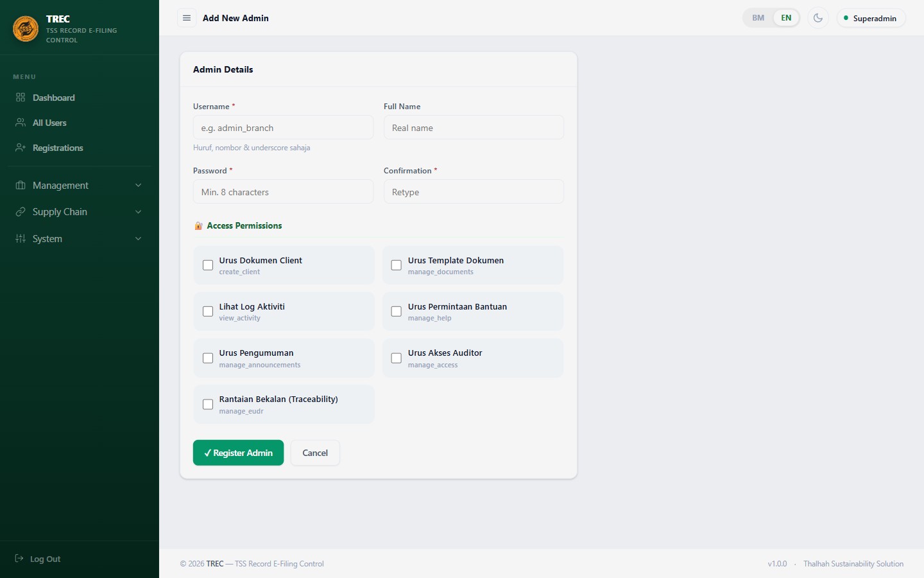Focus the Username input field
The image size is (924, 578).
(283, 127)
